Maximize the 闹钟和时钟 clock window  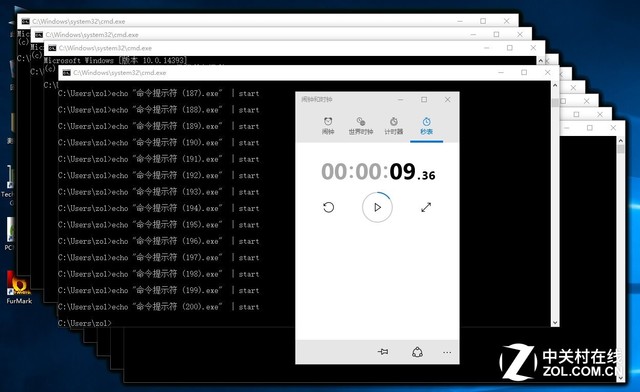[x=424, y=100]
